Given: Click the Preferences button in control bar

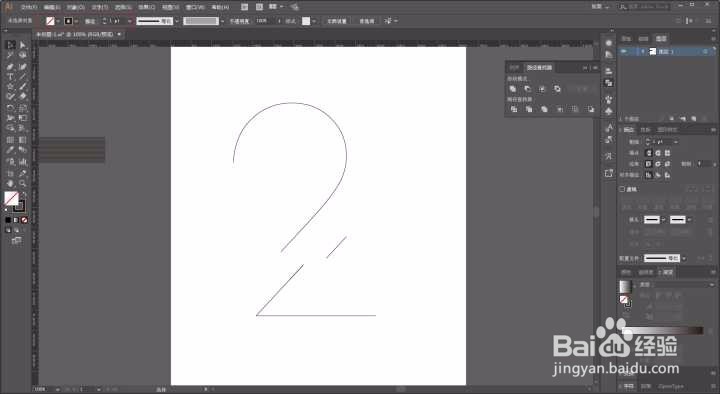Looking at the screenshot, I should point(366,21).
